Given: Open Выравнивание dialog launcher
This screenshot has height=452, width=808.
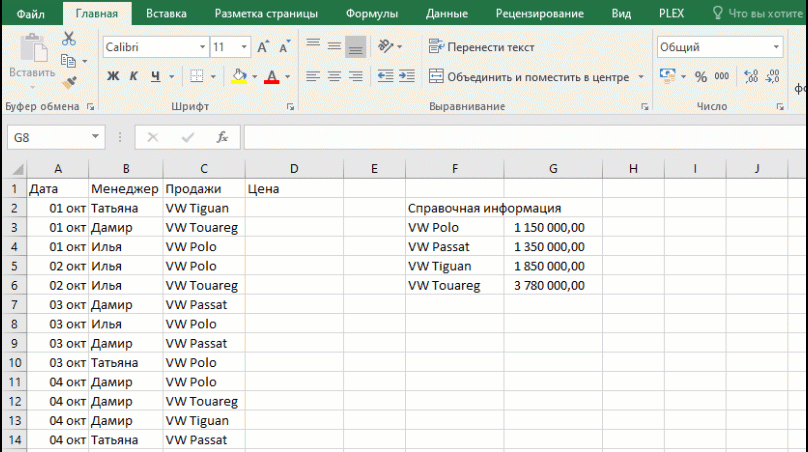Looking at the screenshot, I should point(645,107).
